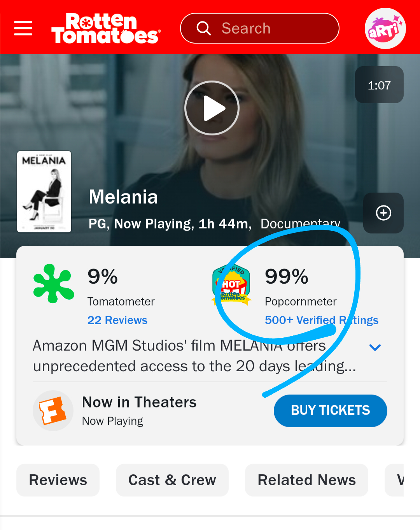
Task: Click the Fandango ticket icon
Action: 53,411
